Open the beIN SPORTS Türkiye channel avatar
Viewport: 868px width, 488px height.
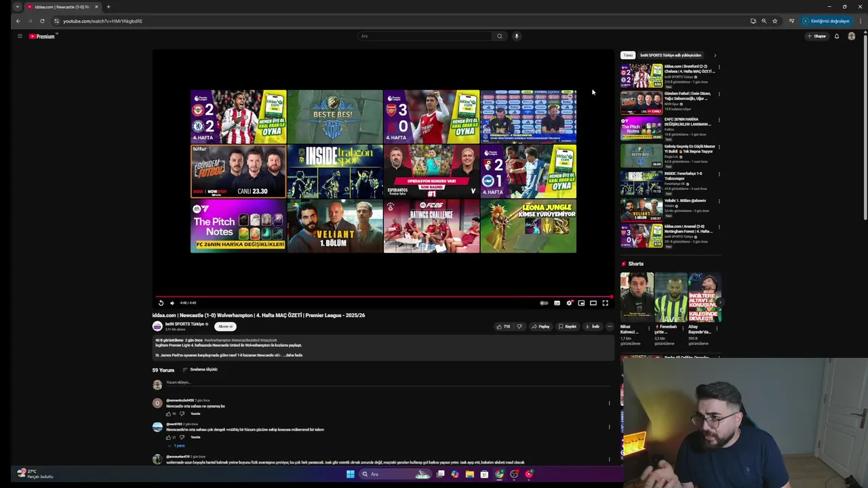[157, 327]
